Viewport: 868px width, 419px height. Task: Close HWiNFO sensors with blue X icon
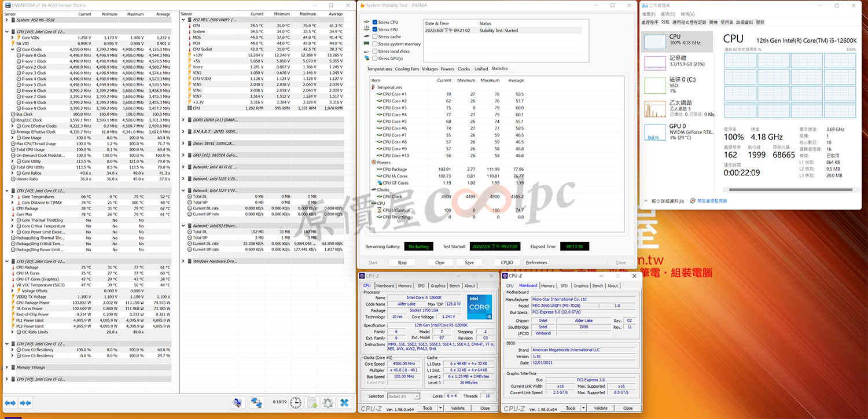point(344,402)
